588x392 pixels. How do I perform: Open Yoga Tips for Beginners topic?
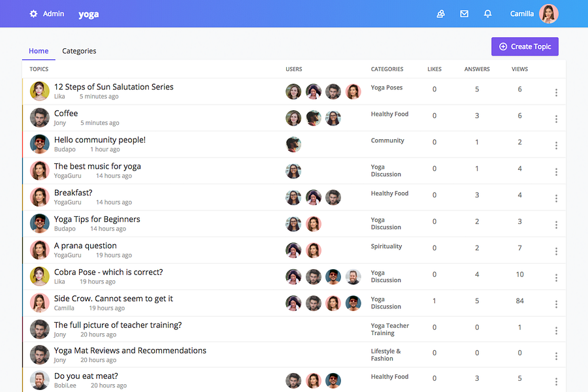click(x=97, y=219)
